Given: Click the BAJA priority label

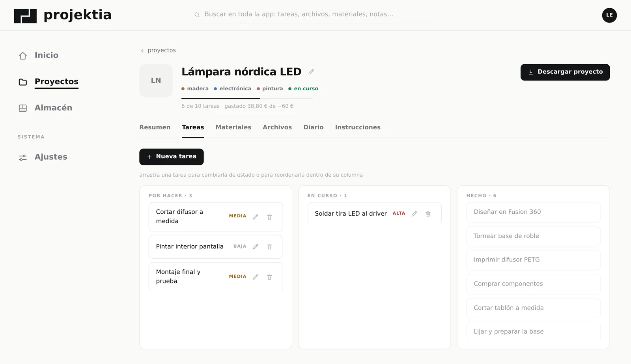Looking at the screenshot, I should (x=240, y=246).
